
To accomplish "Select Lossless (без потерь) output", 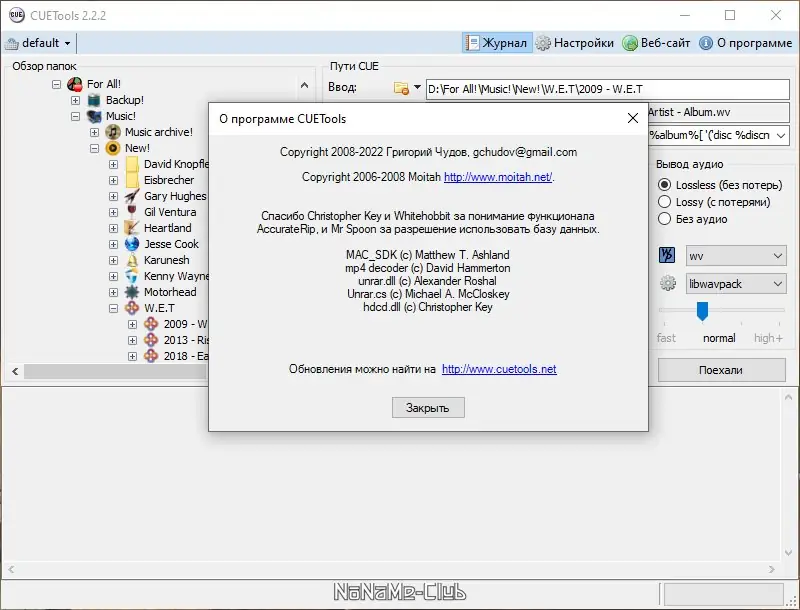I will point(721,185).
